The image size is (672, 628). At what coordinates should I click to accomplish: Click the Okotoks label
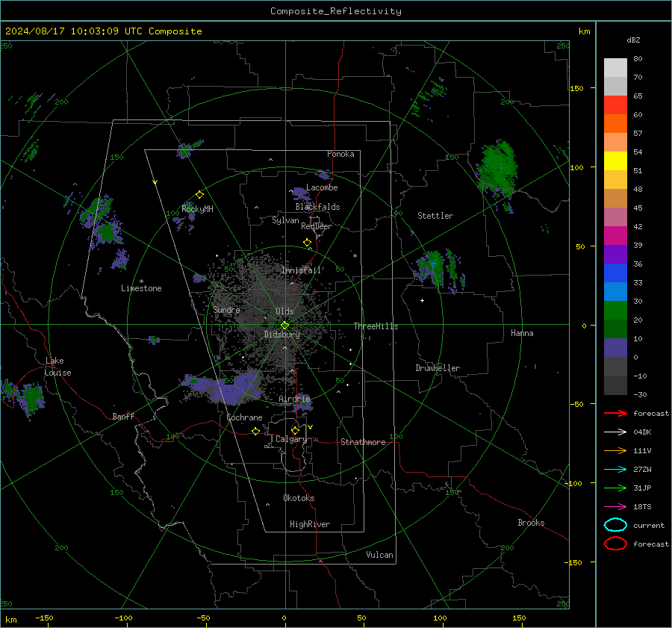(299, 498)
